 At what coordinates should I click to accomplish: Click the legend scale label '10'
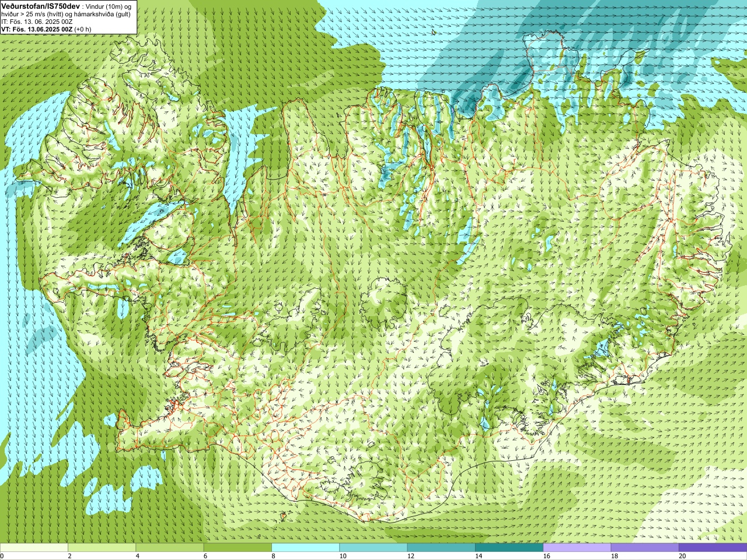[343, 556]
